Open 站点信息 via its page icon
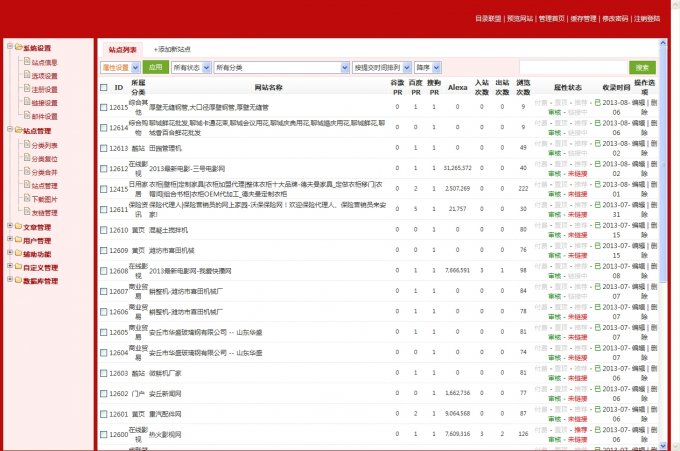The image size is (680, 451). pyautogui.click(x=27, y=62)
